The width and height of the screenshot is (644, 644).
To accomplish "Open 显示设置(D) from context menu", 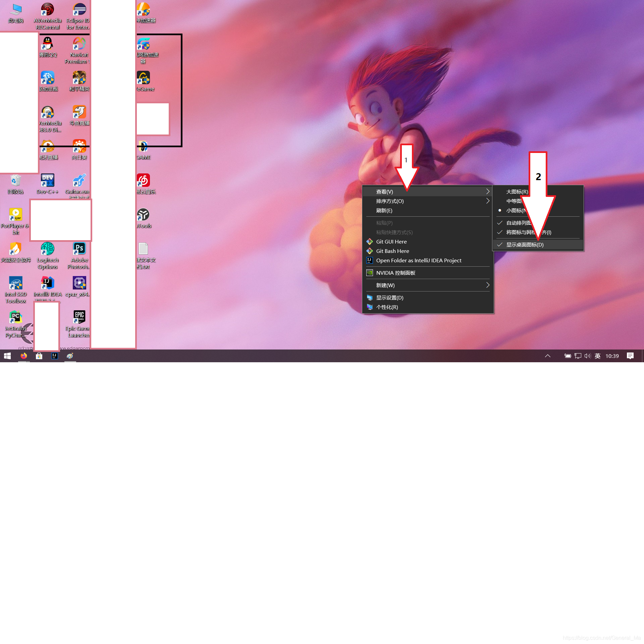I will coord(389,298).
